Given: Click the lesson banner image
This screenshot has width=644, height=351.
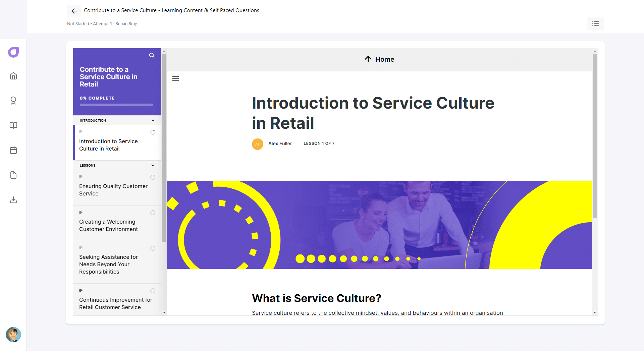Looking at the screenshot, I should [379, 225].
